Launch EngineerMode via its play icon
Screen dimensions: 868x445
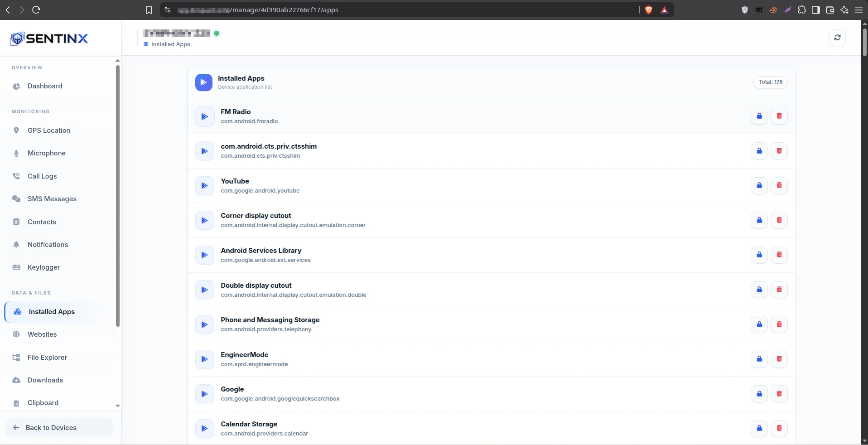point(204,359)
